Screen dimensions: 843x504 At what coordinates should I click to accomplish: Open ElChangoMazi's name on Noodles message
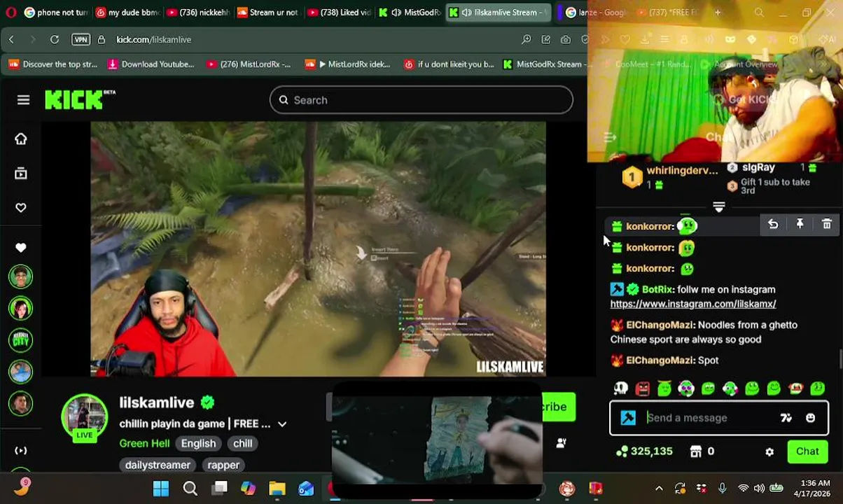point(660,325)
